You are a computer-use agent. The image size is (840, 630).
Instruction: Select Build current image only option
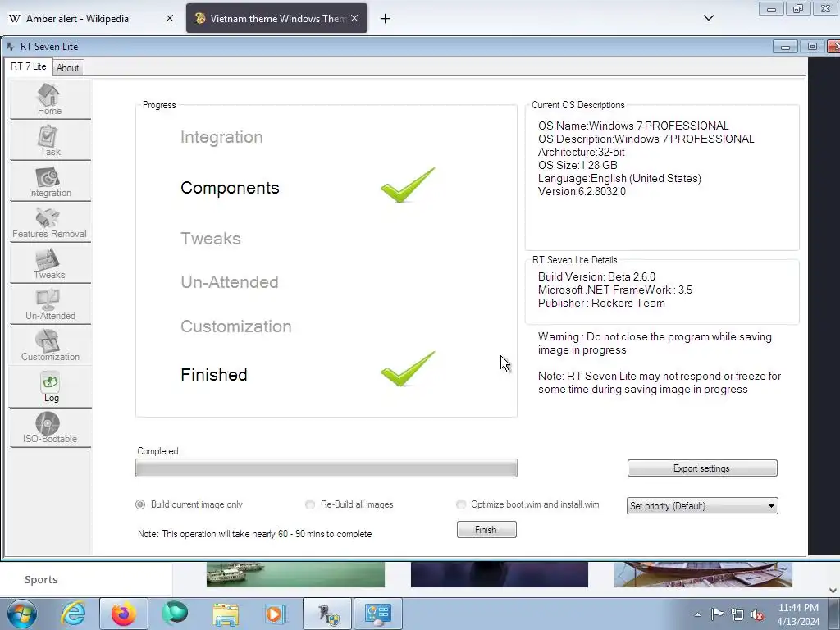point(190,504)
